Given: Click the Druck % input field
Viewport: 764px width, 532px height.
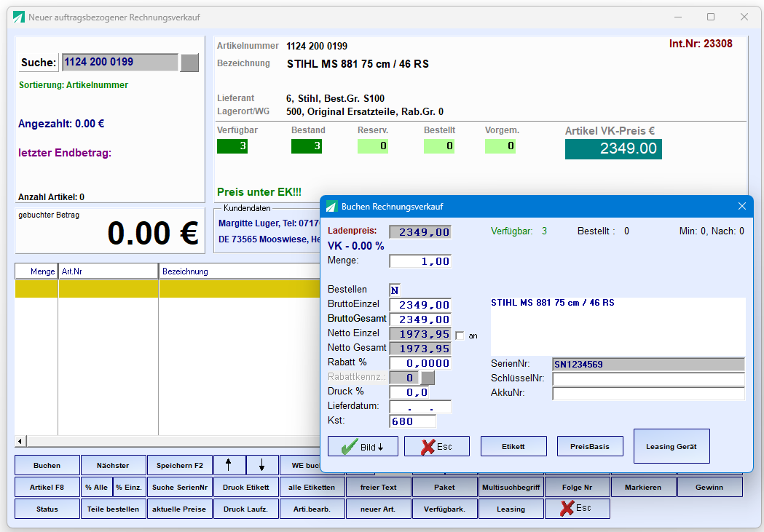Looking at the screenshot, I should pyautogui.click(x=409, y=392).
